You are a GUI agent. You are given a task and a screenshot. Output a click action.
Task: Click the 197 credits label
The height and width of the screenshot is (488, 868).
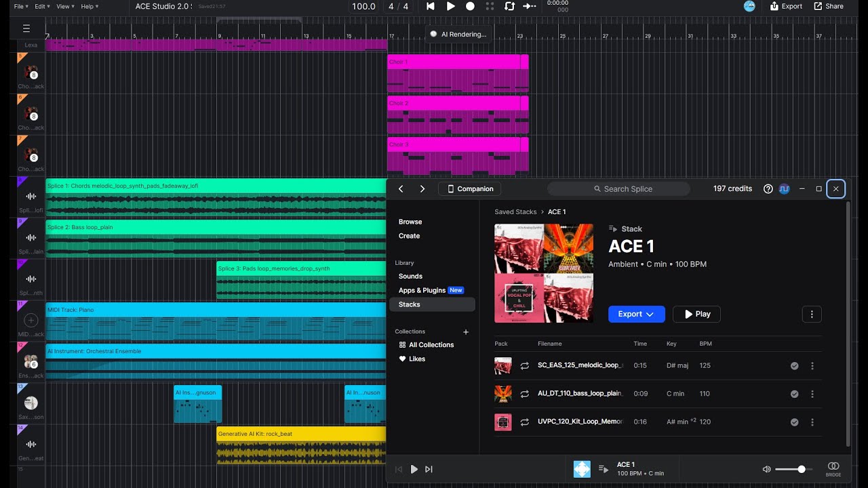coord(732,189)
